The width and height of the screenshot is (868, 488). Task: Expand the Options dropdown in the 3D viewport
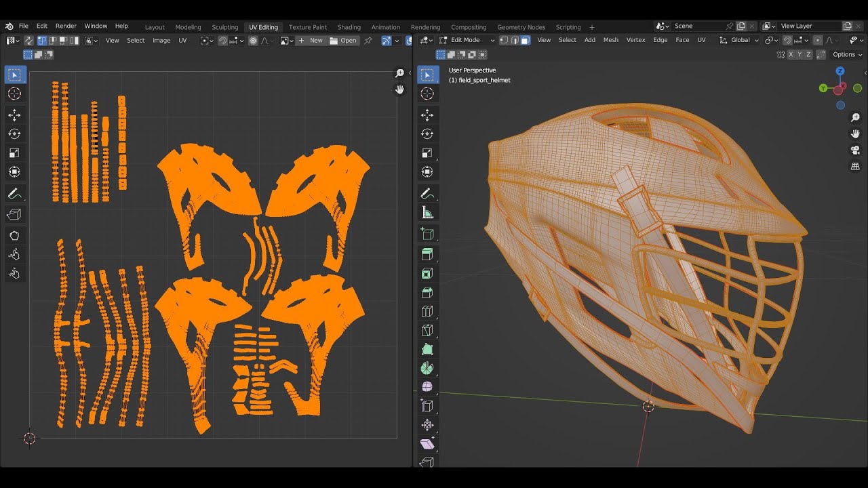tap(847, 55)
